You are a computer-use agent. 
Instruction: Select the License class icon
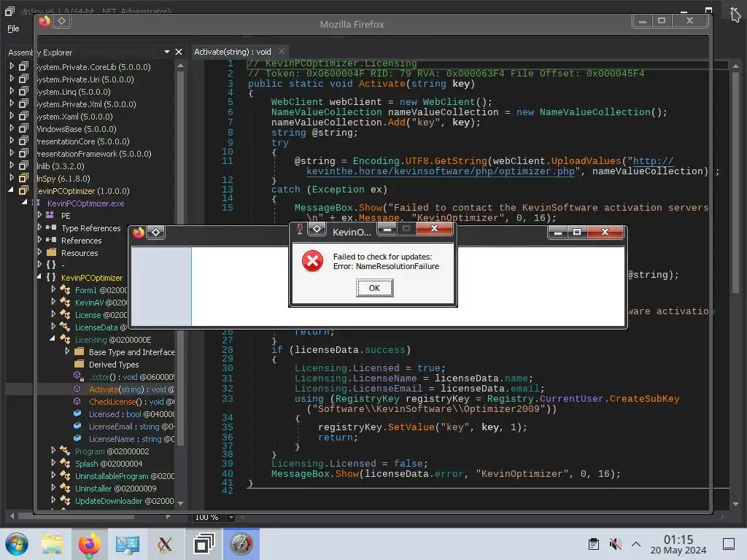(x=65, y=314)
